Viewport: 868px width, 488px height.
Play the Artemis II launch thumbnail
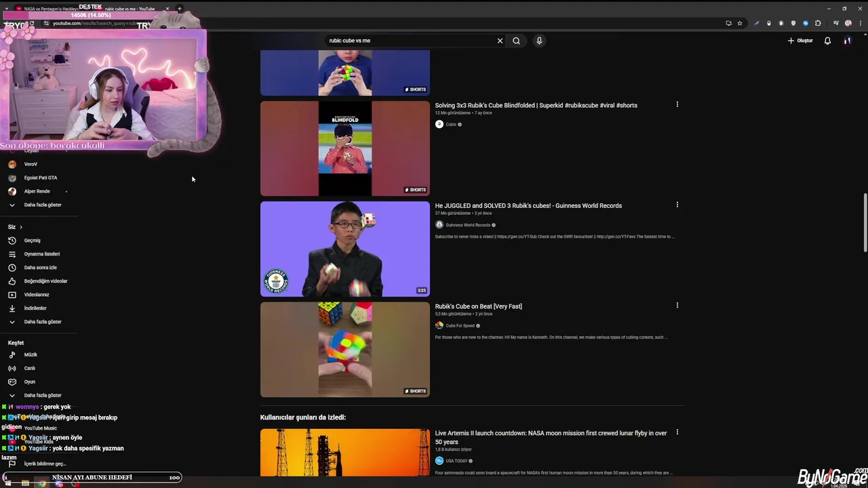click(345, 452)
